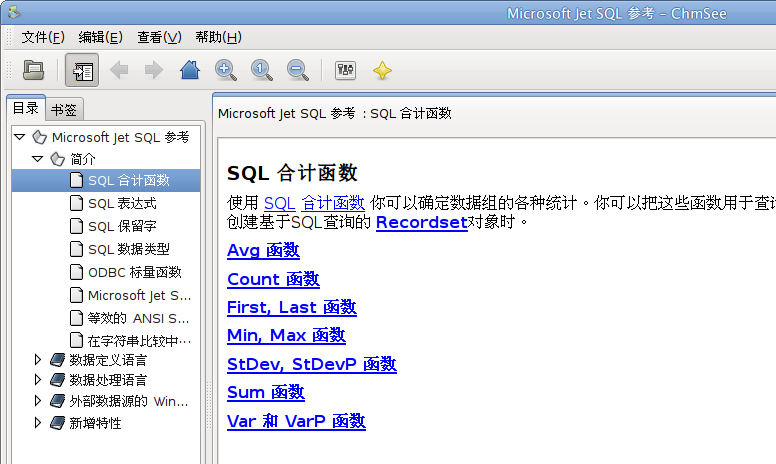Select the 在字符串比较中... tree item
776x464 pixels.
click(106, 341)
